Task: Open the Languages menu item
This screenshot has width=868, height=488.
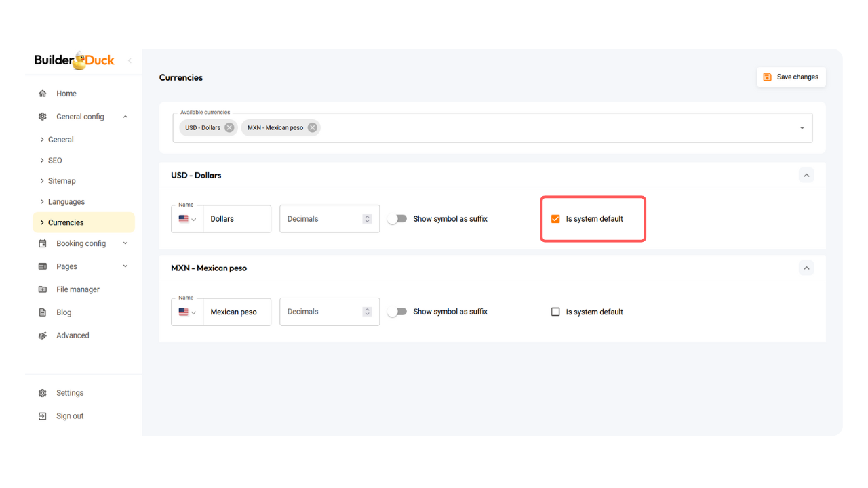Action: click(66, 201)
